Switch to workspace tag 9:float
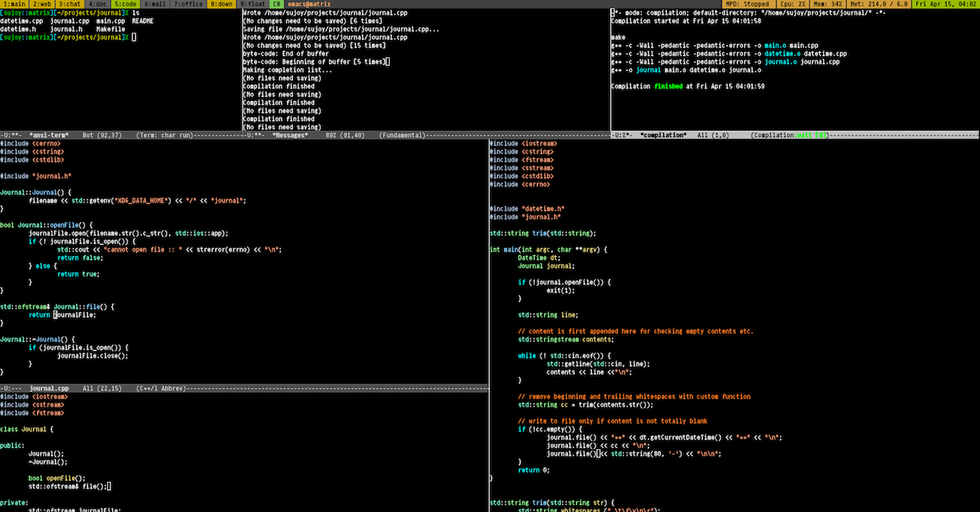 pyautogui.click(x=252, y=4)
